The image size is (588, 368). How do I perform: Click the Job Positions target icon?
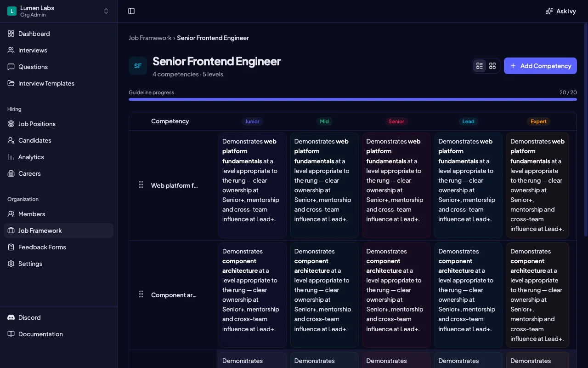(11, 124)
